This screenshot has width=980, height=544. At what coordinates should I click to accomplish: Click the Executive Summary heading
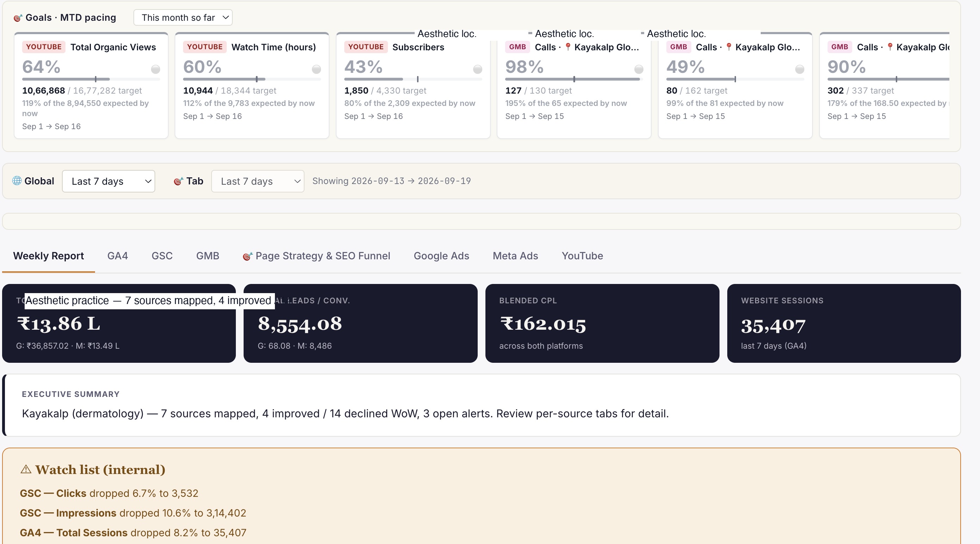pyautogui.click(x=71, y=394)
